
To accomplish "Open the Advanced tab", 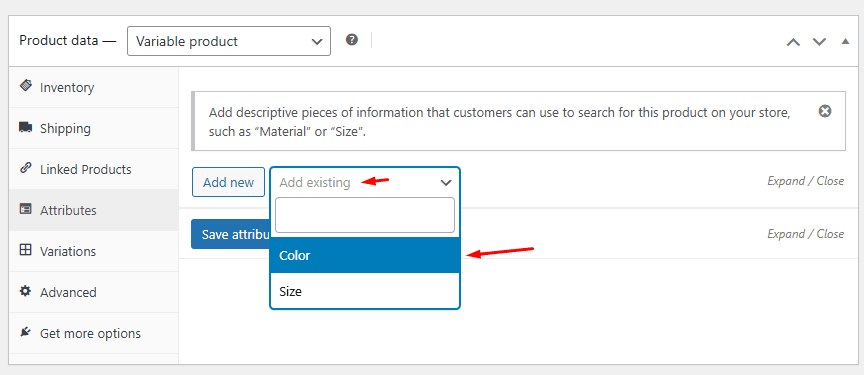I will point(94,292).
